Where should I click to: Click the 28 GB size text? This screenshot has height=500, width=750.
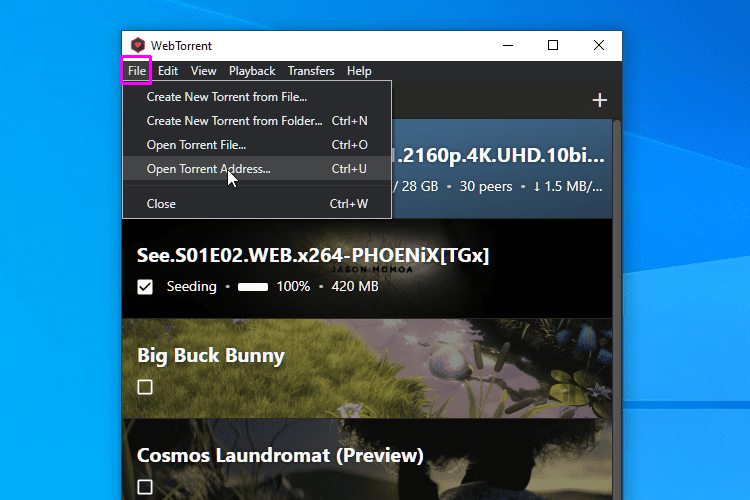pyautogui.click(x=419, y=186)
